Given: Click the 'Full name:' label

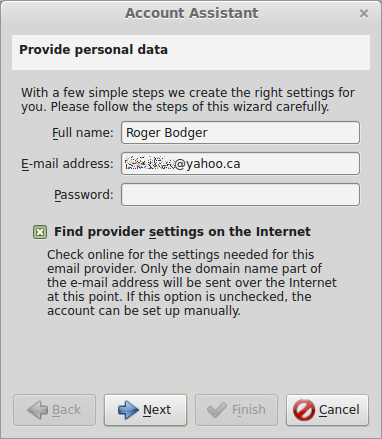Looking at the screenshot, I should click(83, 133).
